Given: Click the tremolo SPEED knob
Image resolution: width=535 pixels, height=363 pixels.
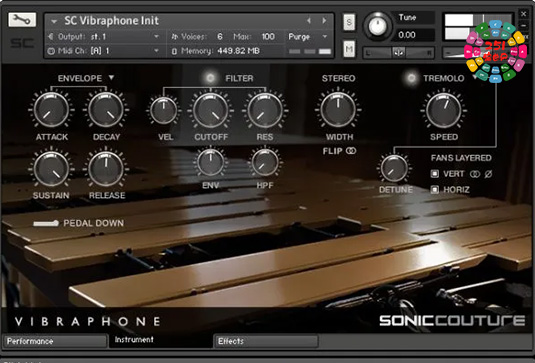Looking at the screenshot, I should (444, 110).
